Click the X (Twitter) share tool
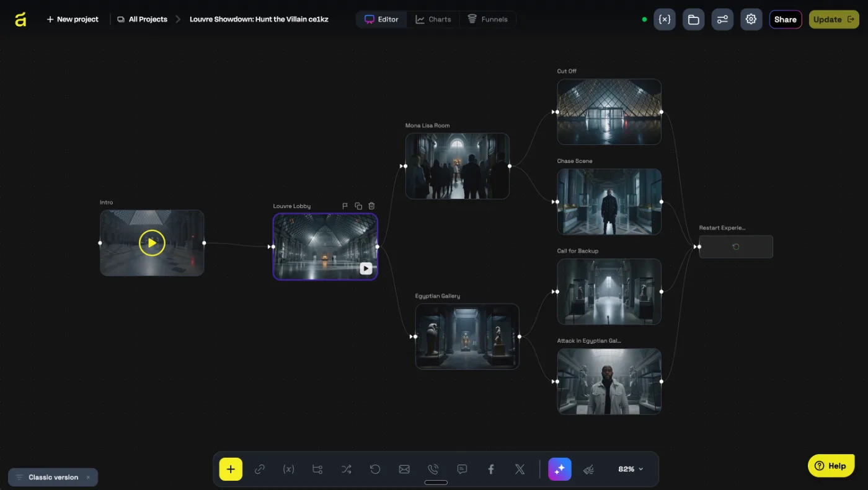868x490 pixels. [x=520, y=469]
